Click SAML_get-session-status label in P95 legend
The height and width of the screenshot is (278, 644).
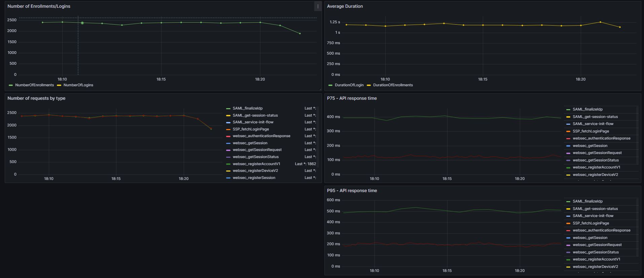pyautogui.click(x=595, y=209)
